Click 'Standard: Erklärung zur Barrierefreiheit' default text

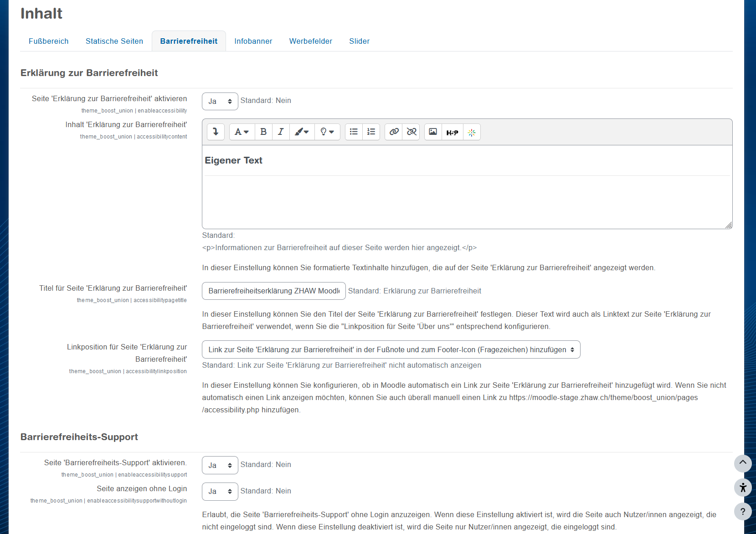coord(415,291)
